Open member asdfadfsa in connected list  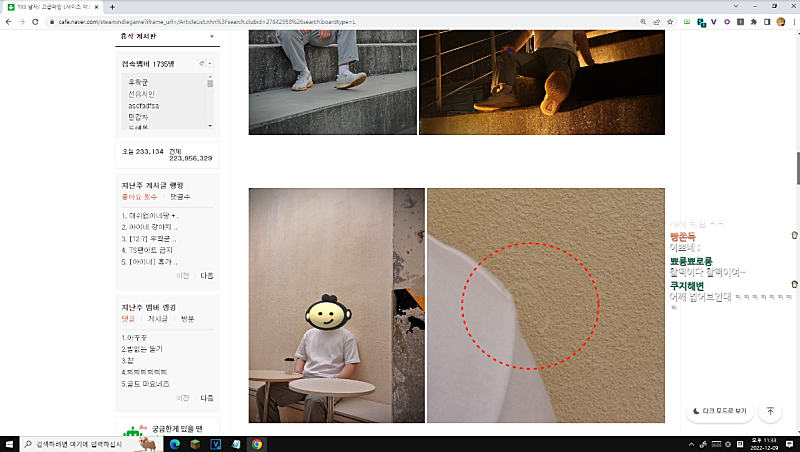coord(143,106)
